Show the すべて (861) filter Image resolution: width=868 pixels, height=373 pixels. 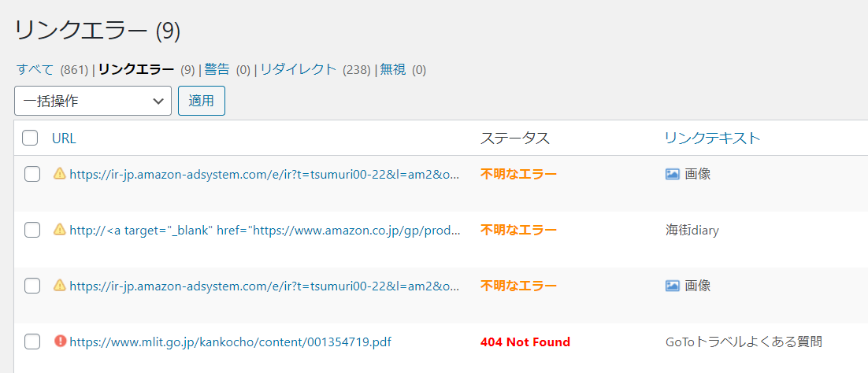(x=35, y=70)
